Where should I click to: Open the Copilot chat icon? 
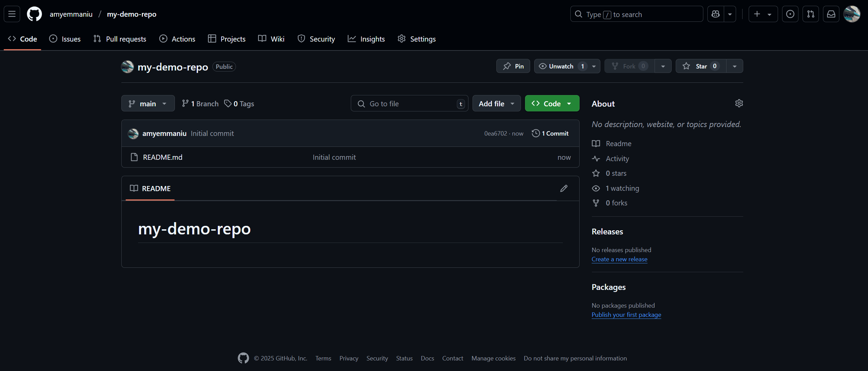[716, 14]
